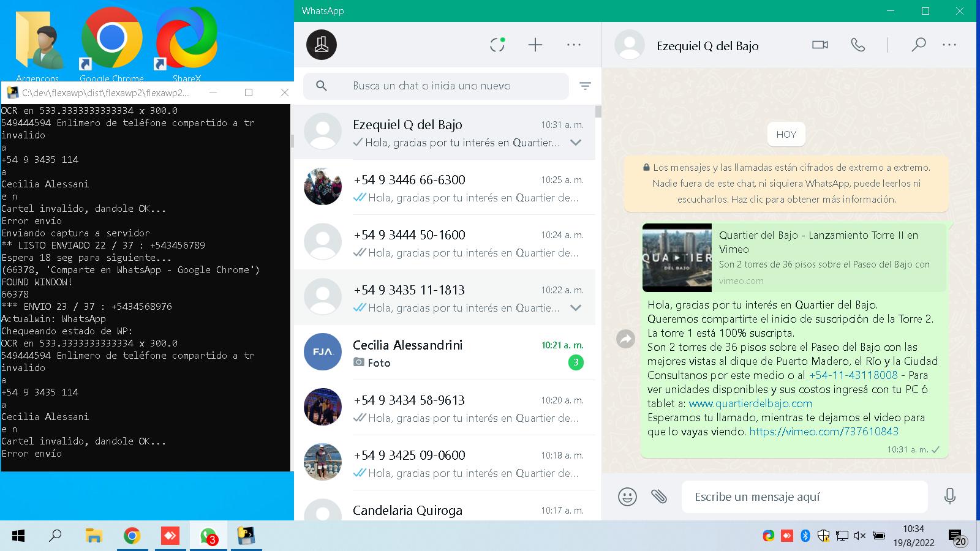The width and height of the screenshot is (980, 551).
Task: Click the chat search field
Action: (436, 86)
